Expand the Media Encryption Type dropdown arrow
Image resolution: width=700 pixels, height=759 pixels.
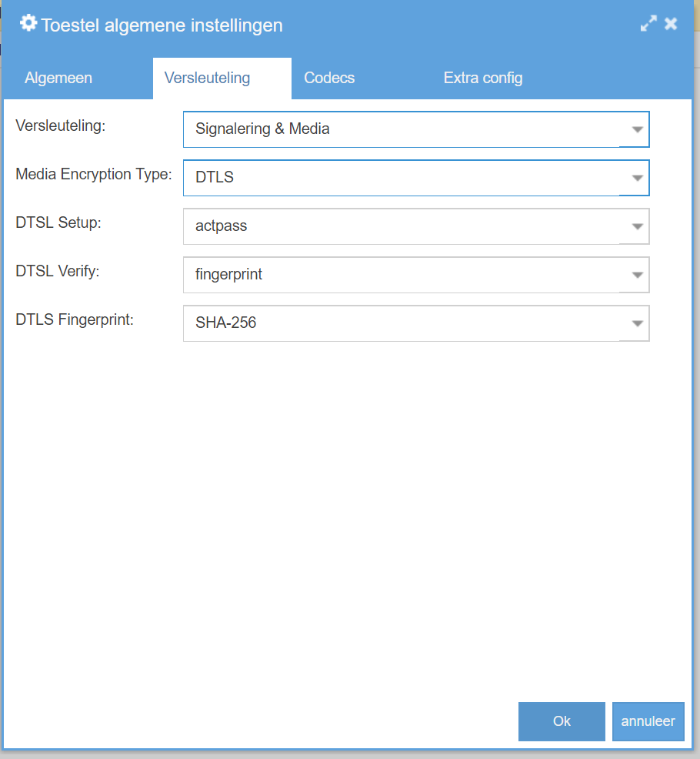coord(636,178)
